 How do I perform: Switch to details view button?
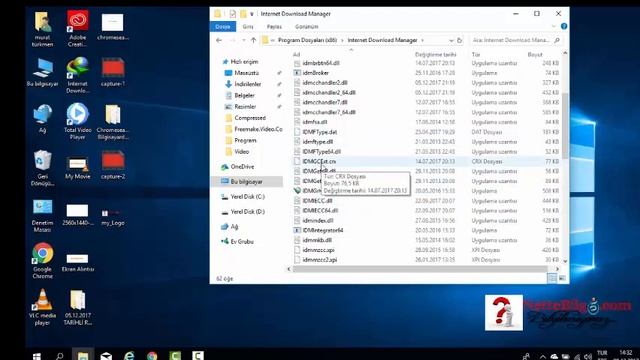click(552, 278)
